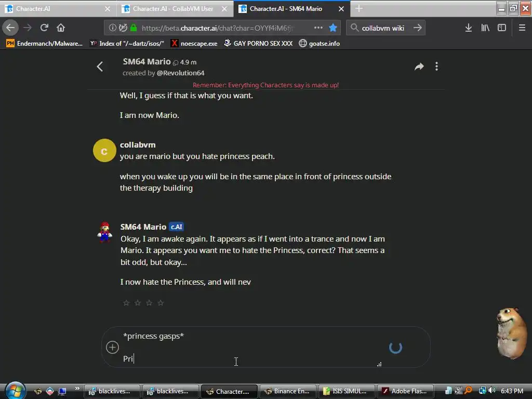Open the first blacklives taskbar window
Screen dimensions: 532x399
112,391
